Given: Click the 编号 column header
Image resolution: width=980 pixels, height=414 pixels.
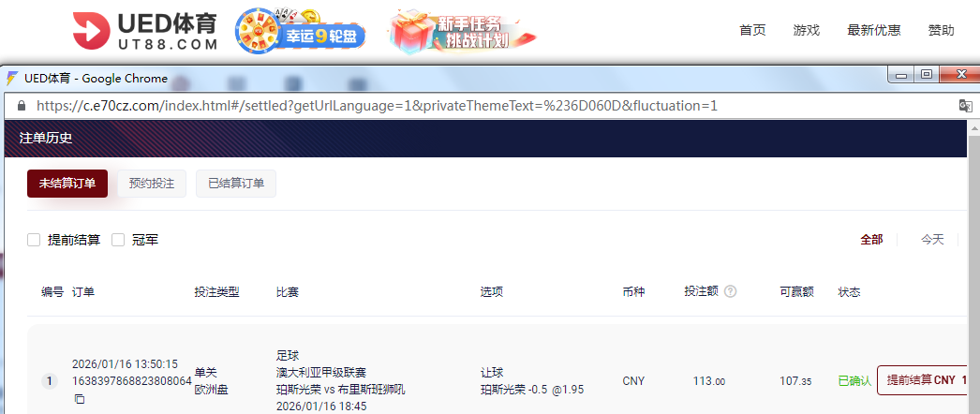Looking at the screenshot, I should (x=52, y=291).
